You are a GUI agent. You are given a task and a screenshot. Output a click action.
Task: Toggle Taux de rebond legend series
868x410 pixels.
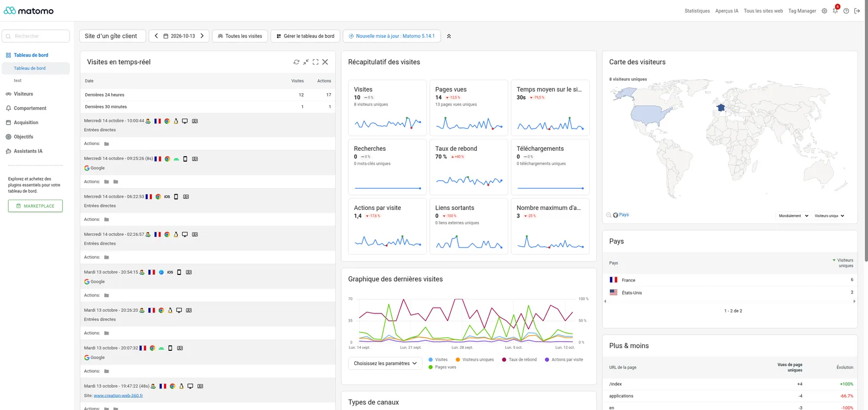coord(519,360)
